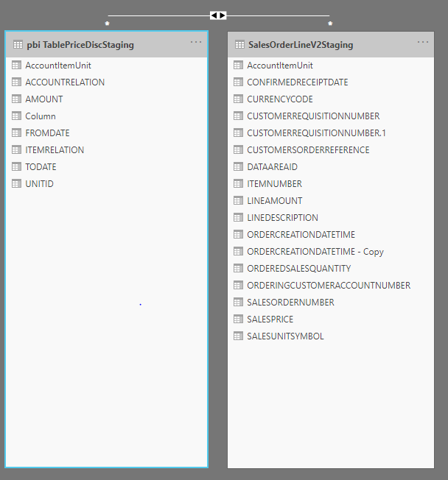Click the column icon next to ITEMRELATION
This screenshot has height=480, width=448.
(x=16, y=149)
